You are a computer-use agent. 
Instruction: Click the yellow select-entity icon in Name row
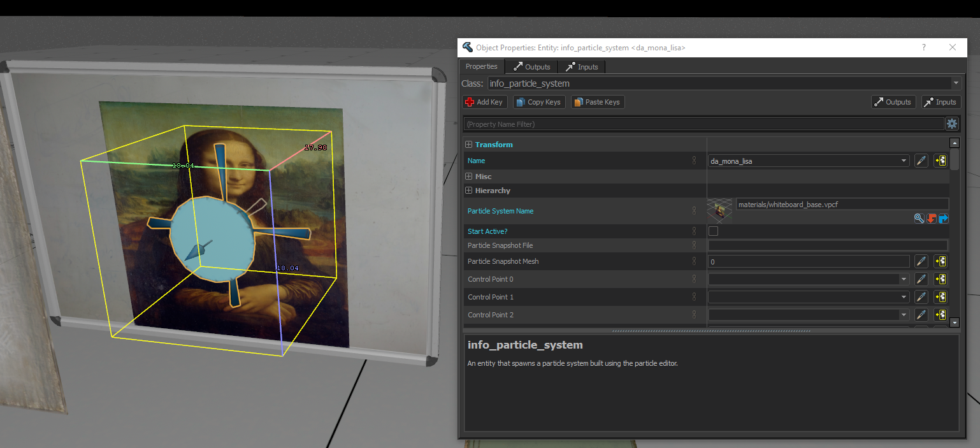tap(940, 161)
